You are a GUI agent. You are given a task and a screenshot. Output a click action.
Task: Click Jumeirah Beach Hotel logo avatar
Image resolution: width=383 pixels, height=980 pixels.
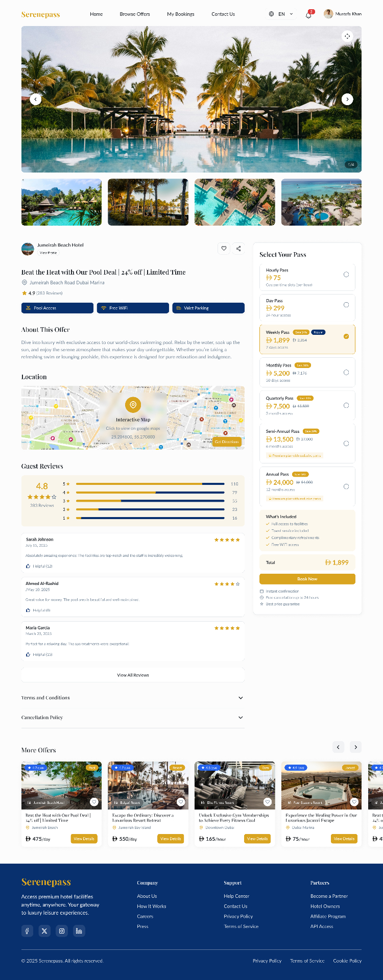(x=28, y=249)
